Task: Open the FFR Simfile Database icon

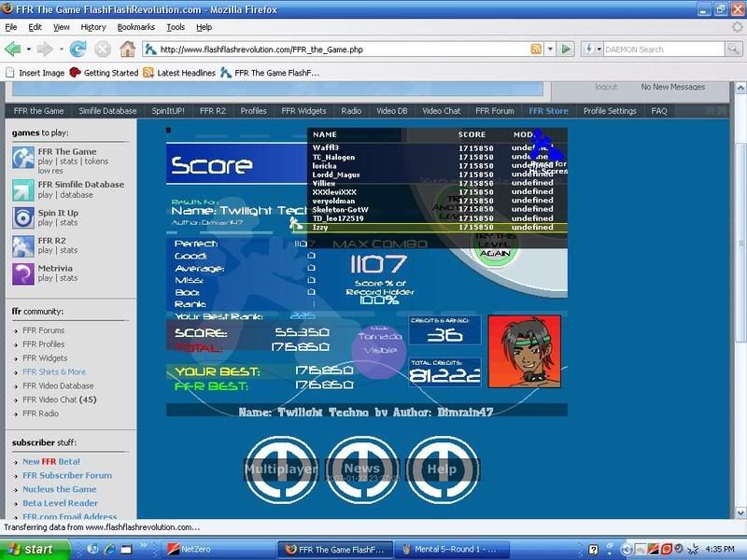Action: 23,189
